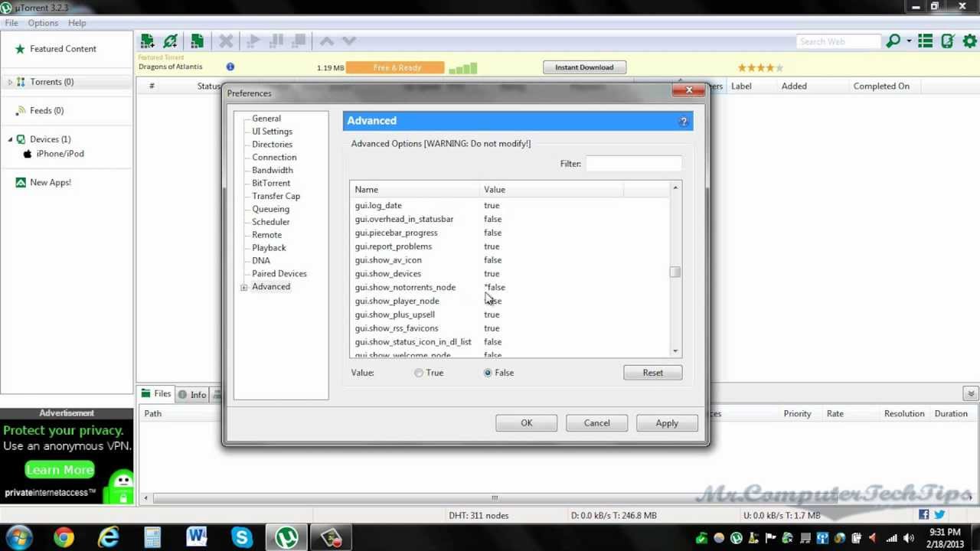
Task: Click the Pause torrent toolbar icon
Action: tap(276, 41)
